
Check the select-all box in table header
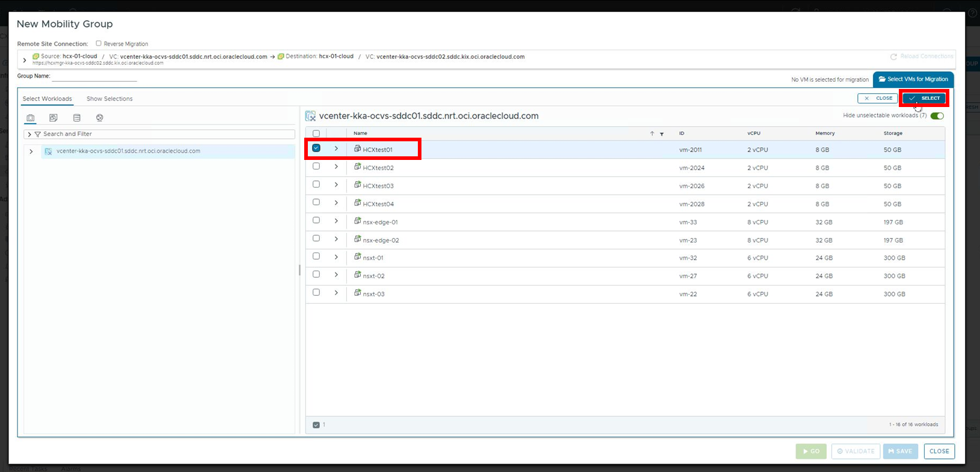pyautogui.click(x=316, y=133)
